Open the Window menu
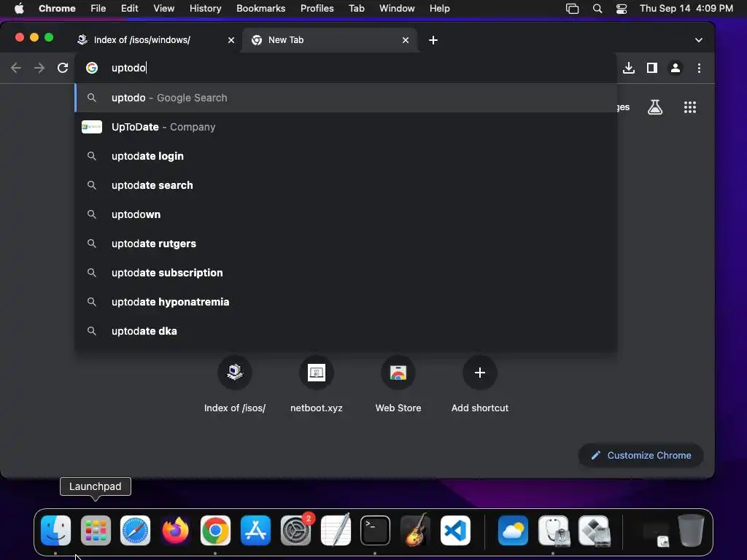This screenshot has height=560, width=747. click(x=397, y=8)
